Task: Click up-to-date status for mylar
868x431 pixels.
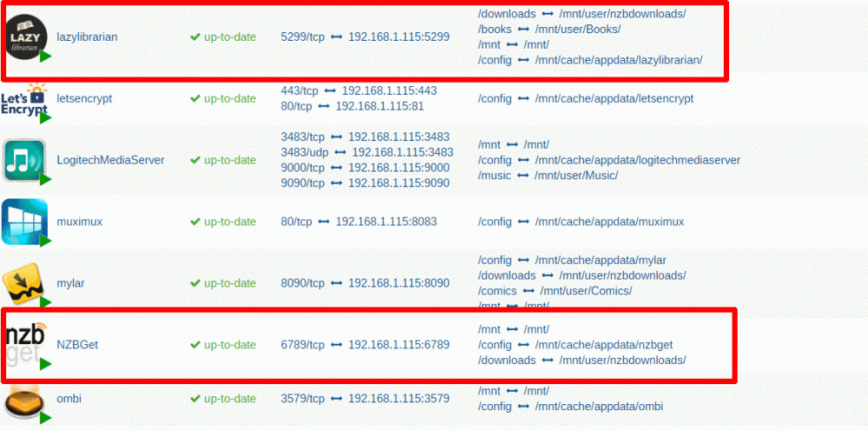Action: (223, 283)
